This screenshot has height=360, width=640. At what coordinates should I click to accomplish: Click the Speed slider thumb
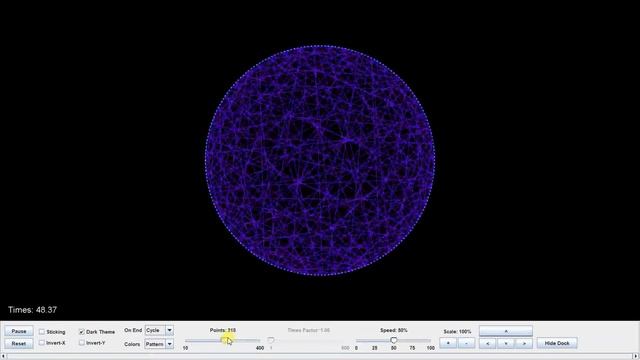tap(393, 340)
